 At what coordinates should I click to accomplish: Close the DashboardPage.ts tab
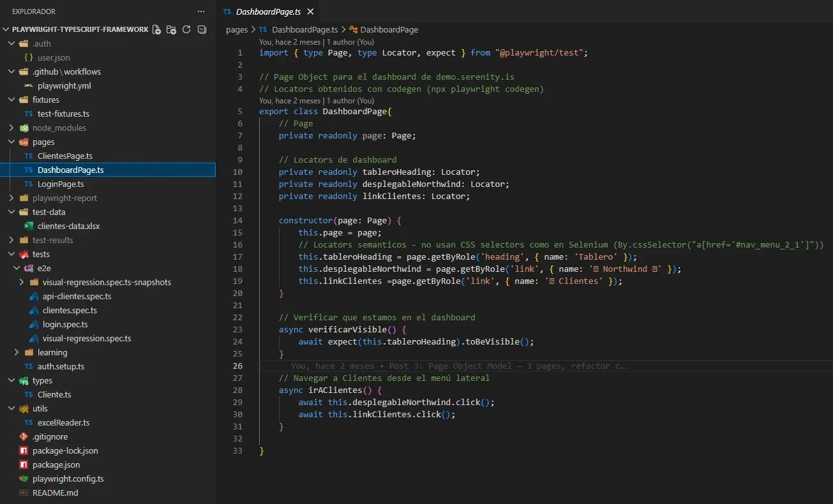click(x=310, y=12)
